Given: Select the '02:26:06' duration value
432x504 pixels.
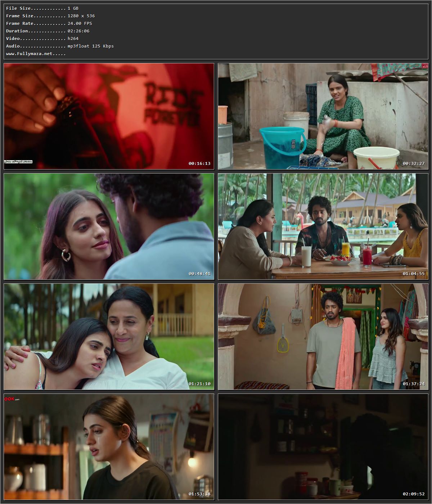Looking at the screenshot, I should [78, 31].
